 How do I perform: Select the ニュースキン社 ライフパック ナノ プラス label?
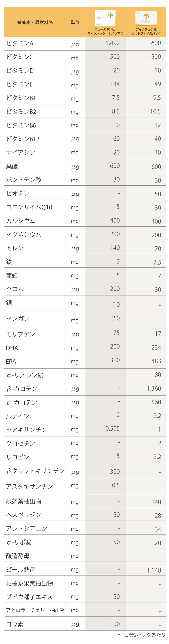(105, 32)
